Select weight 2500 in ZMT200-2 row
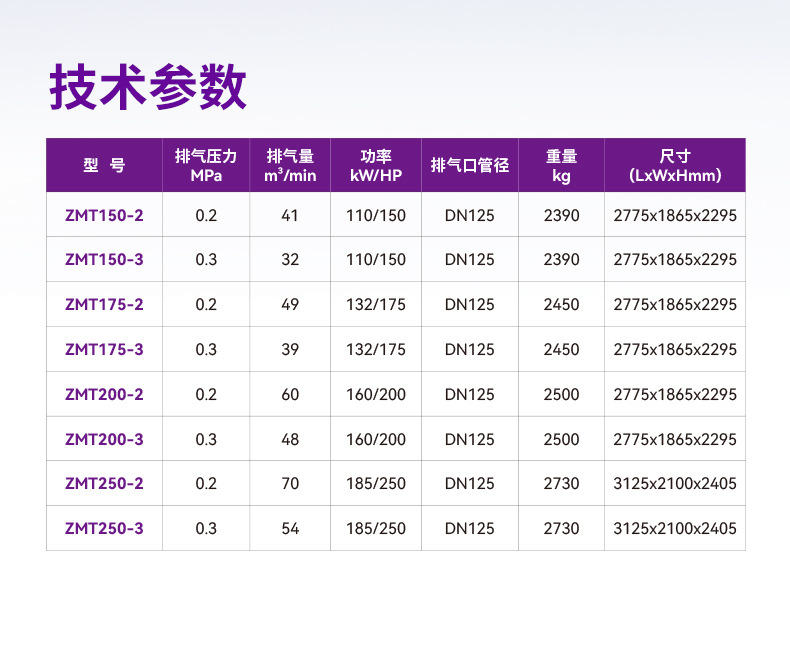 [x=561, y=394]
